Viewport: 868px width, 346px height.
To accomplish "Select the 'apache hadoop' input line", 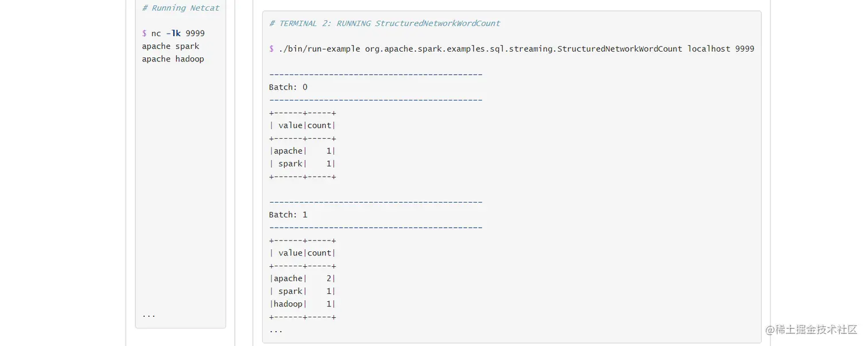I will pyautogui.click(x=173, y=59).
